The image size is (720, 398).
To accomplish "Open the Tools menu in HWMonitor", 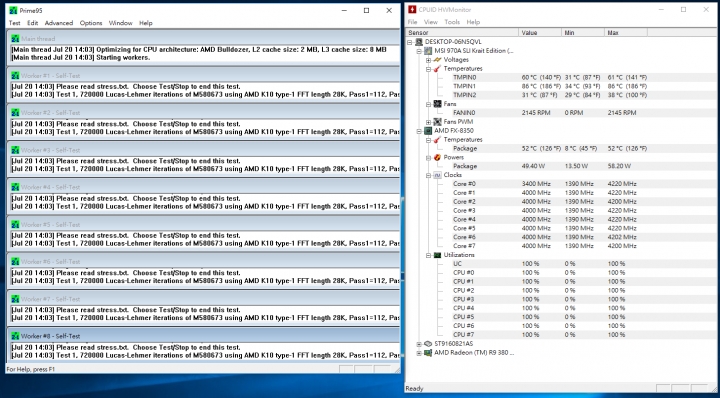I will (452, 22).
